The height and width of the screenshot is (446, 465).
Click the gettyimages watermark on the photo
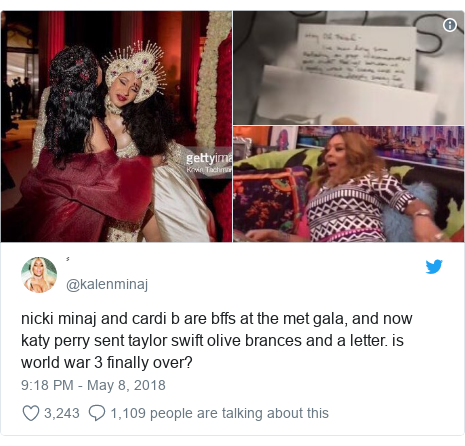208,159
